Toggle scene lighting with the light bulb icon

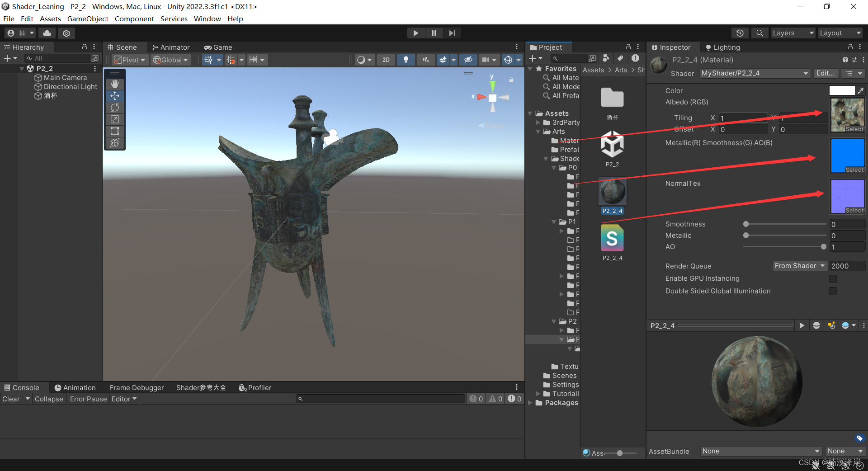click(x=406, y=59)
